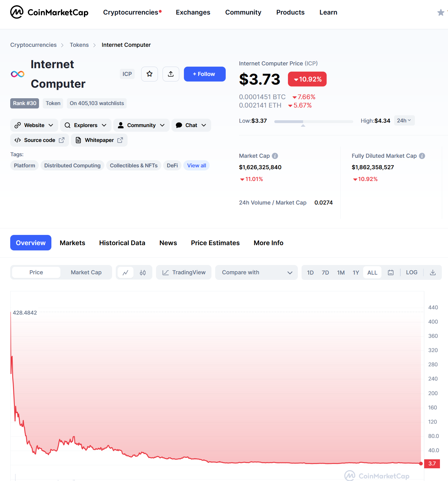
Task: Click the share upload icon
Action: 171,74
